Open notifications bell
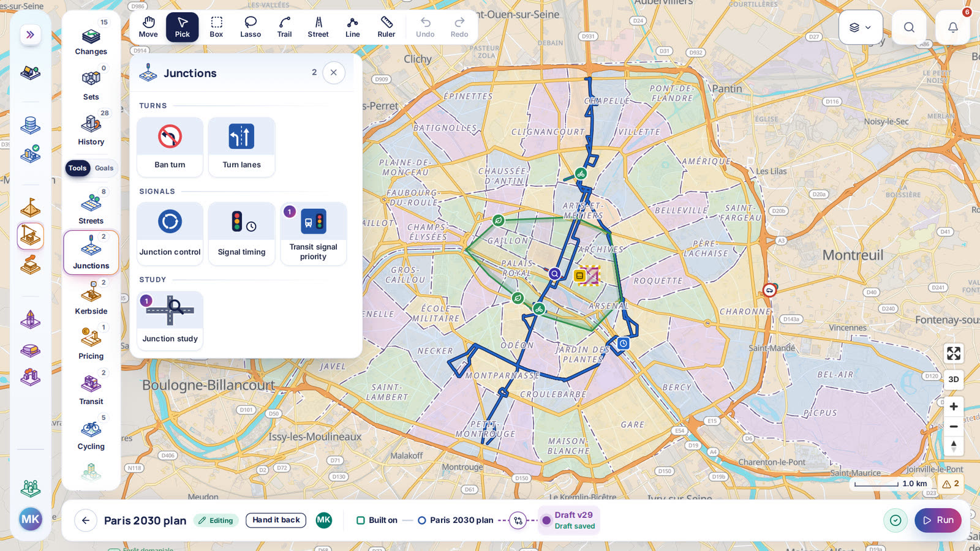 tap(952, 27)
